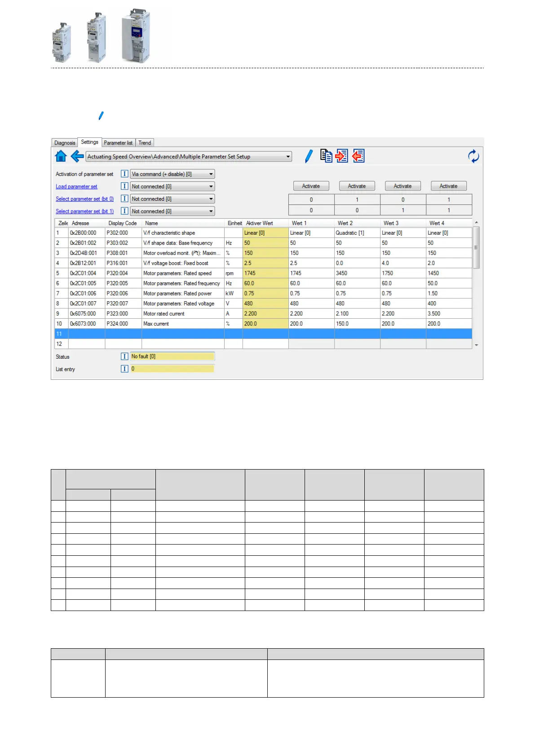This screenshot has width=535, height=756.
Task: Click the red left-arrow export icon
Action: click(358, 156)
